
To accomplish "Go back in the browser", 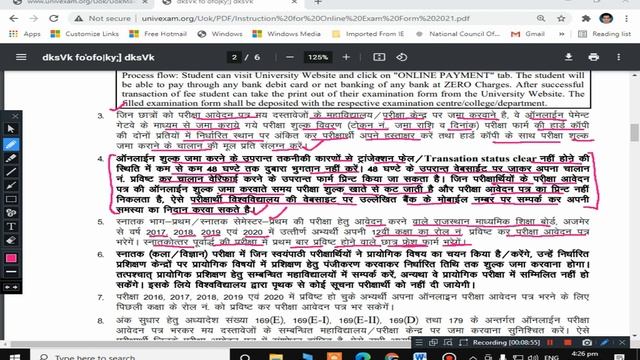I will pos(13,18).
